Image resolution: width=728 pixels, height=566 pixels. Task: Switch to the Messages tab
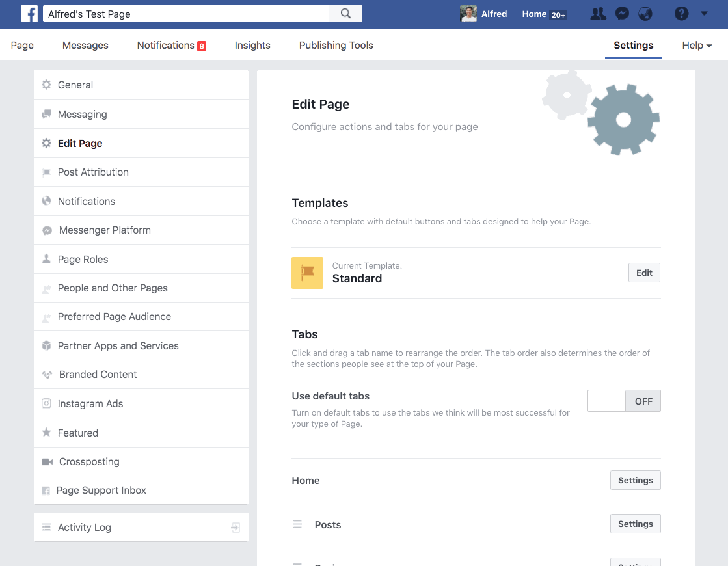pyautogui.click(x=85, y=46)
